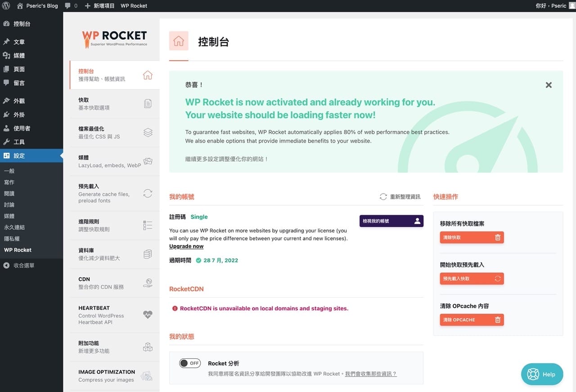The width and height of the screenshot is (576, 392).
Task: Click the HEARTBEAT heart pulse icon
Action: click(x=148, y=315)
